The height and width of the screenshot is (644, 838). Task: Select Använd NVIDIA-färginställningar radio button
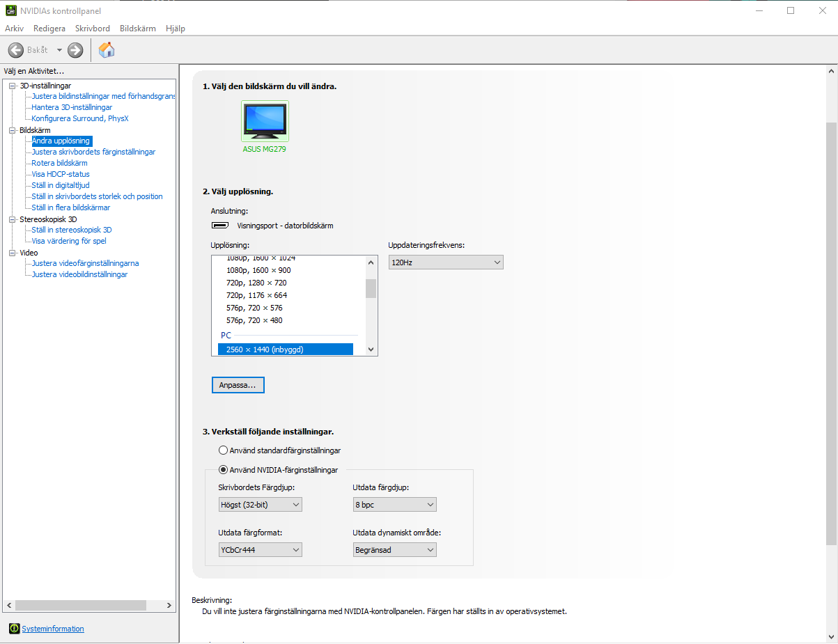(224, 470)
